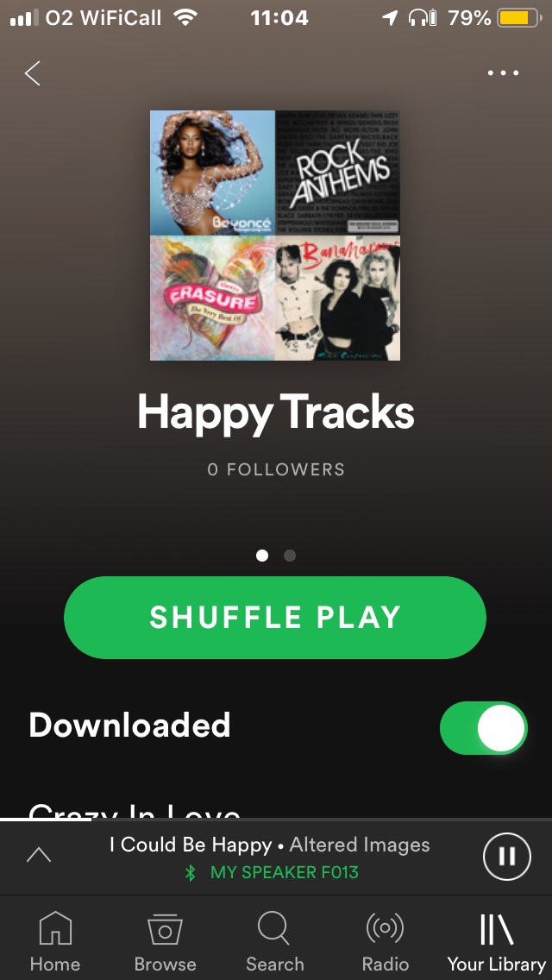The image size is (552, 980).
Task: Open the Browse tab icon
Action: tap(165, 929)
